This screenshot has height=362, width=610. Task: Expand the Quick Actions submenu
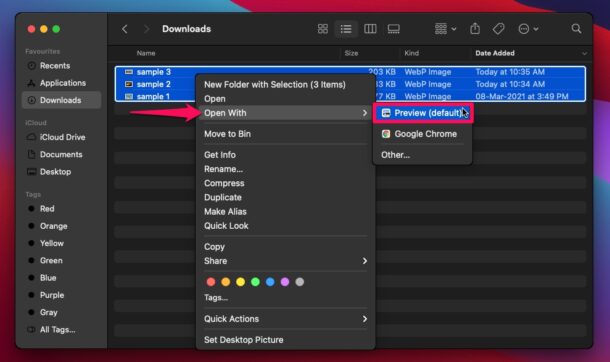coord(286,319)
